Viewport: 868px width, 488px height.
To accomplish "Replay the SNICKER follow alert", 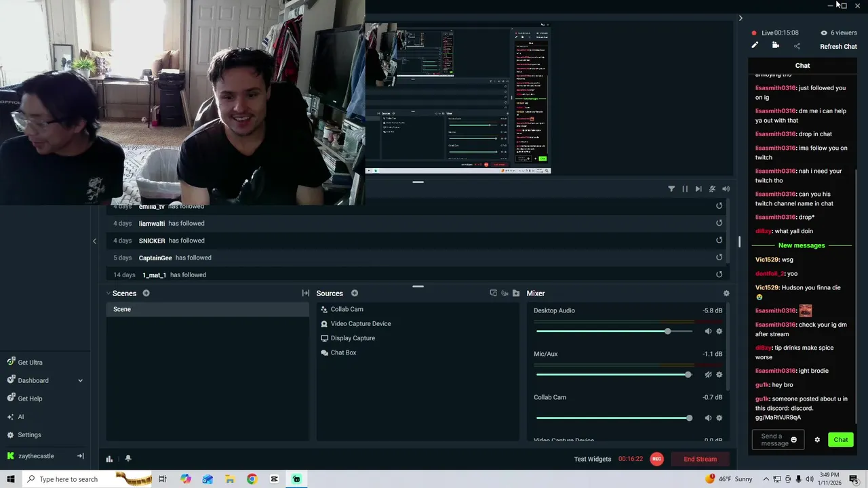I will tap(719, 240).
